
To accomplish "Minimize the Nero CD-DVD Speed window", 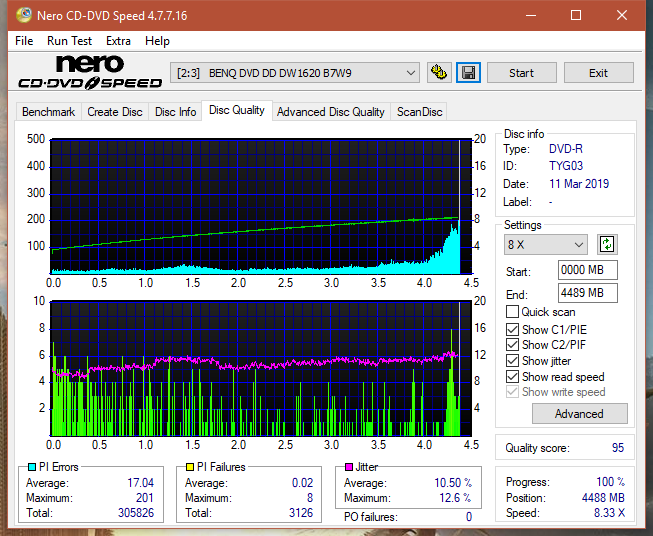I will (x=531, y=15).
